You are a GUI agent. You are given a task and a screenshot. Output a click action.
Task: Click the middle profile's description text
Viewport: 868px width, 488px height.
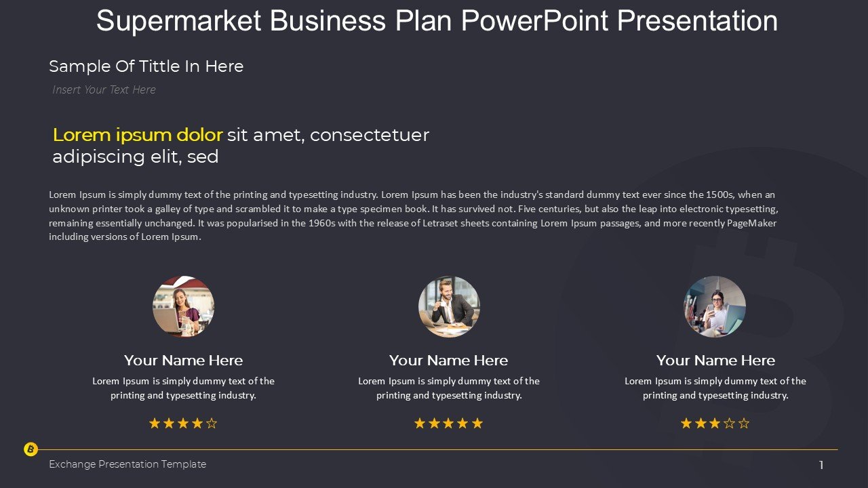(x=449, y=388)
